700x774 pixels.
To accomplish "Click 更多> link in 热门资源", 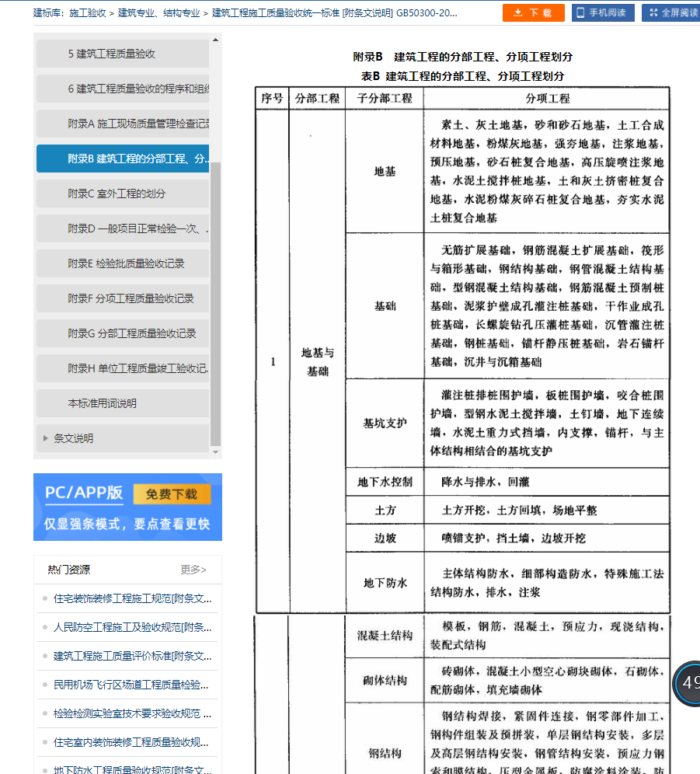I will click(x=193, y=570).
